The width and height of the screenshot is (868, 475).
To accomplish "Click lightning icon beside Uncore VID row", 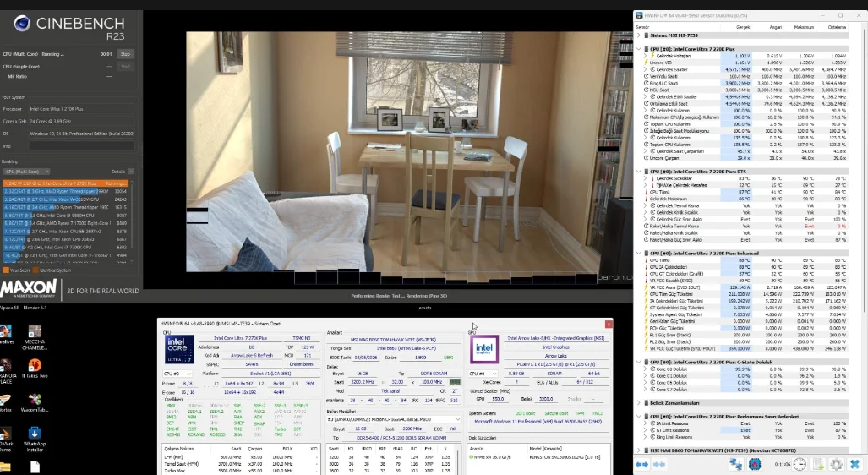I will tap(646, 63).
